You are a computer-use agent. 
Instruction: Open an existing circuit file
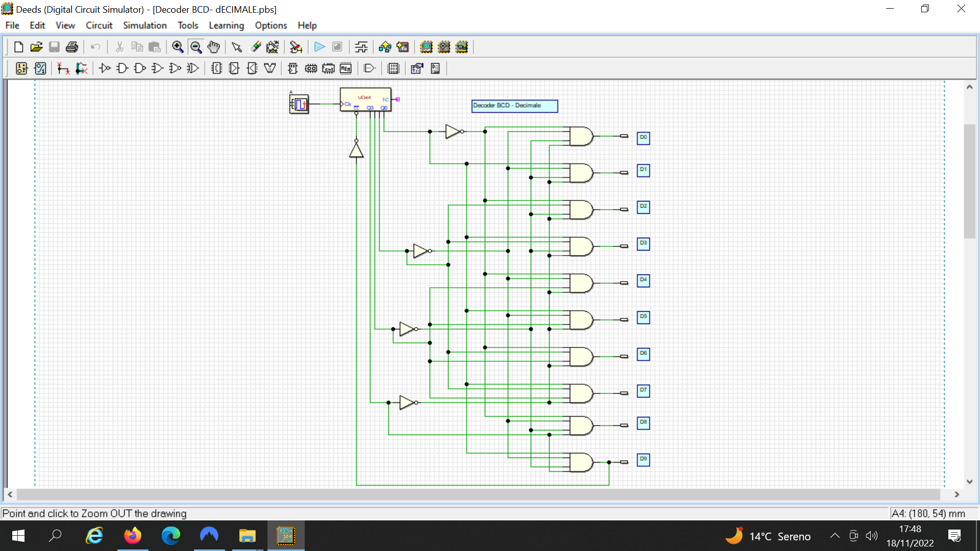coord(36,47)
